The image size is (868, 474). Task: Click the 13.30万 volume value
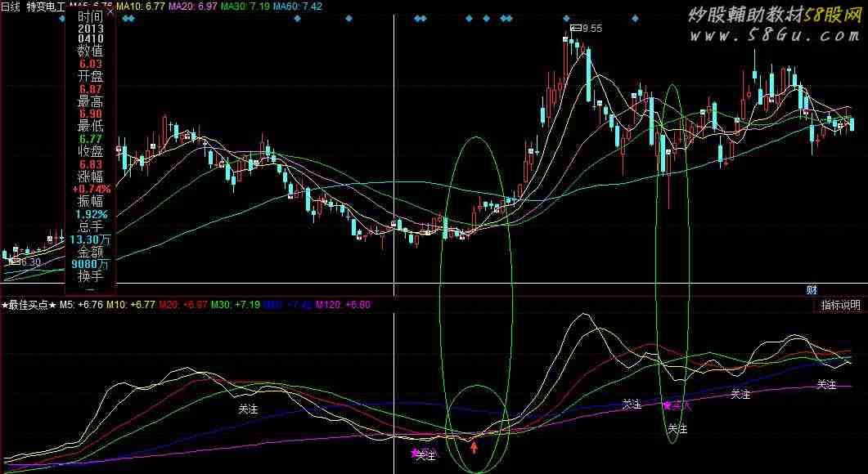tap(91, 239)
